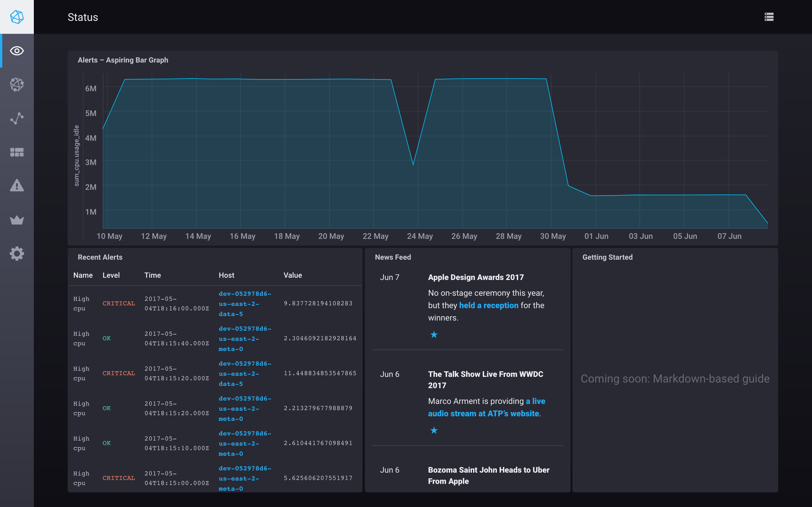The image size is (812, 507).
Task: Toggle the star on the Apple Design Awards item
Action: [x=434, y=334]
